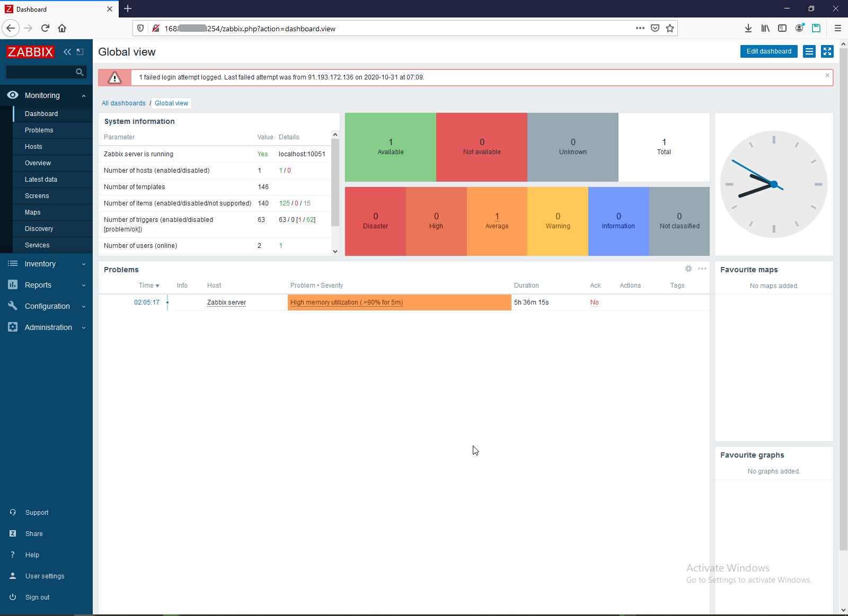Viewport: 848px width, 616px height.
Task: Close the Dashboard browser tab
Action: (110, 9)
